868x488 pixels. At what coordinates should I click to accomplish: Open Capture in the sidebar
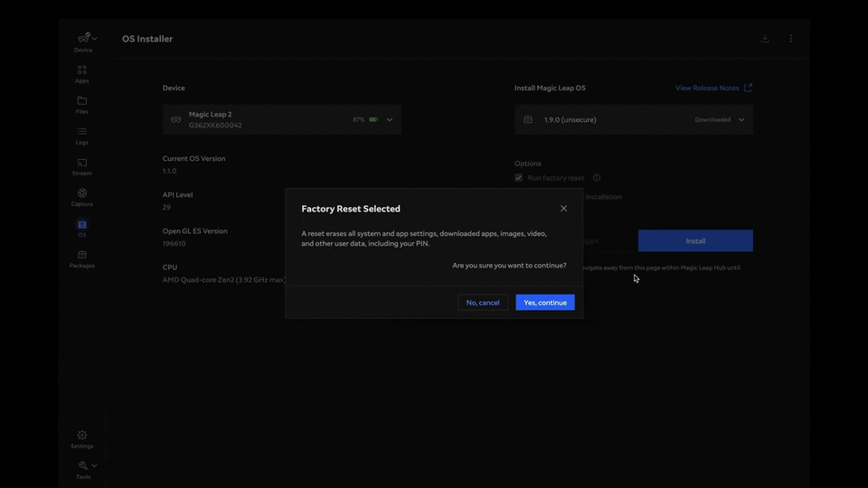pos(82,198)
